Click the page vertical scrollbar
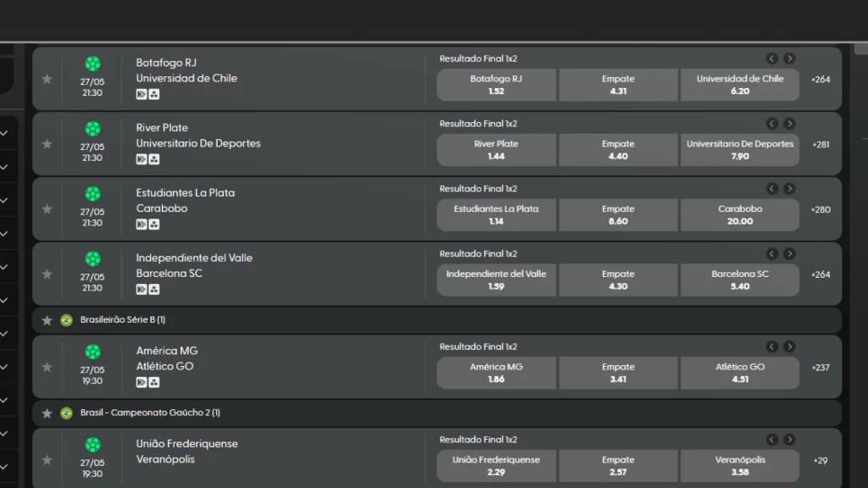 (861, 48)
